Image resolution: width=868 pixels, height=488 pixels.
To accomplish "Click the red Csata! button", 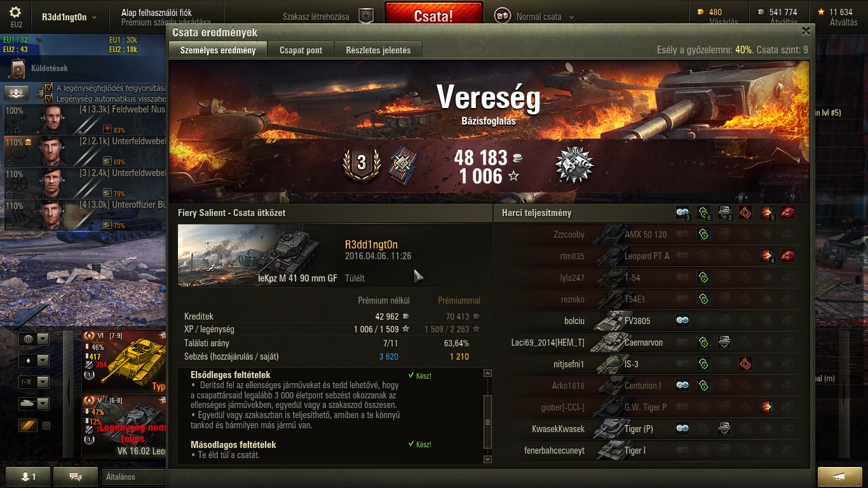I will pos(433,16).
